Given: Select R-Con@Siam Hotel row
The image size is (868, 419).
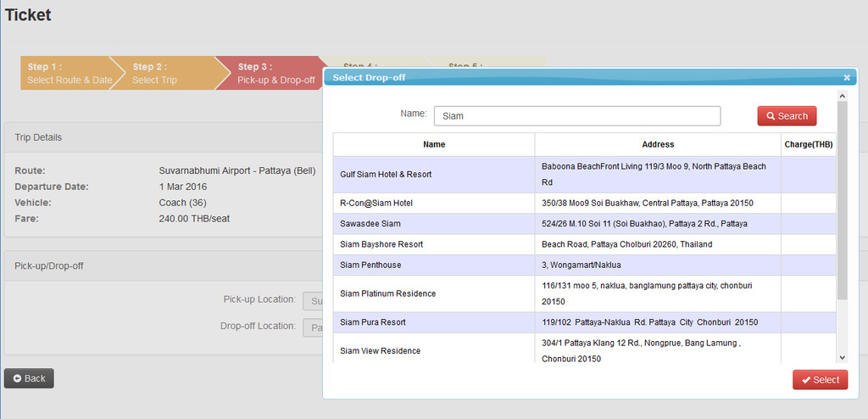Looking at the screenshot, I should click(x=585, y=204).
